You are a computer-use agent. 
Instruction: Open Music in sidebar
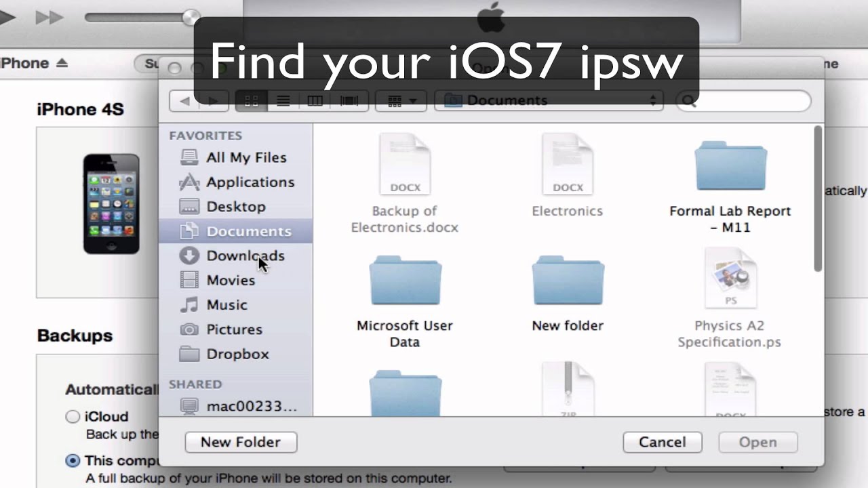(x=214, y=304)
